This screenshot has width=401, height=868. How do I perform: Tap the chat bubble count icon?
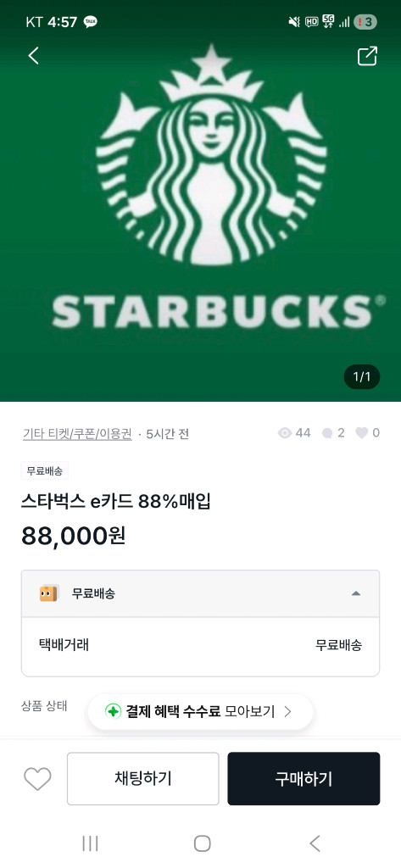coord(327,433)
